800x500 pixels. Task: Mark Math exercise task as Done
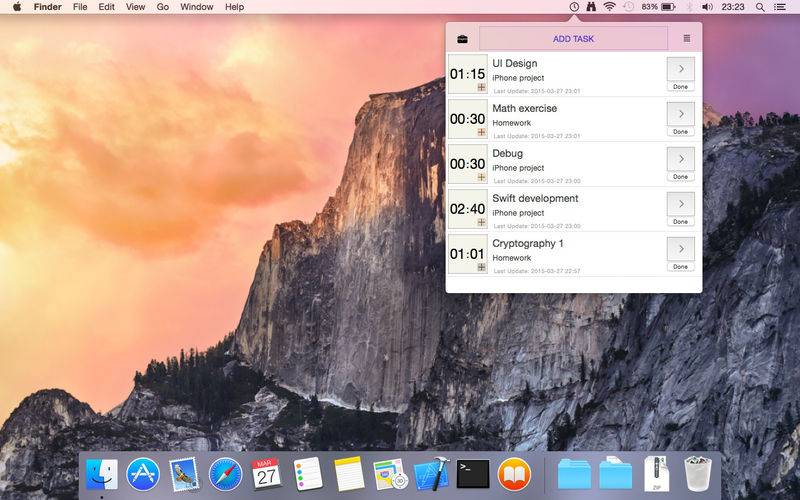[681, 132]
